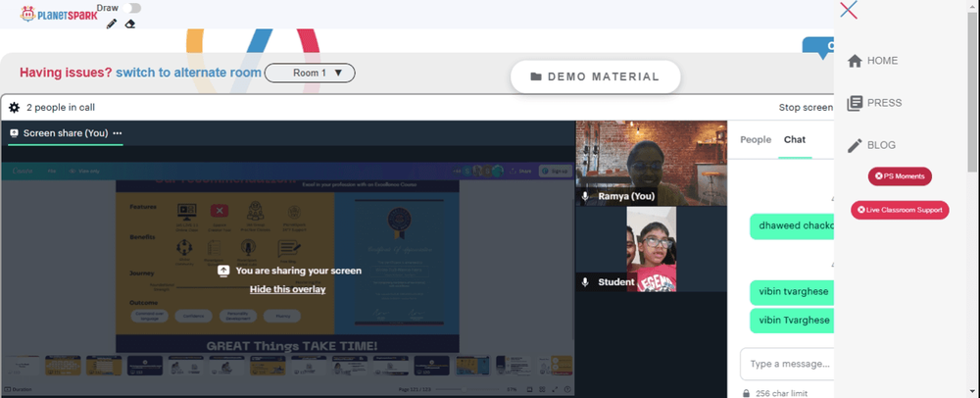Open HOME from the side menu

click(x=872, y=61)
